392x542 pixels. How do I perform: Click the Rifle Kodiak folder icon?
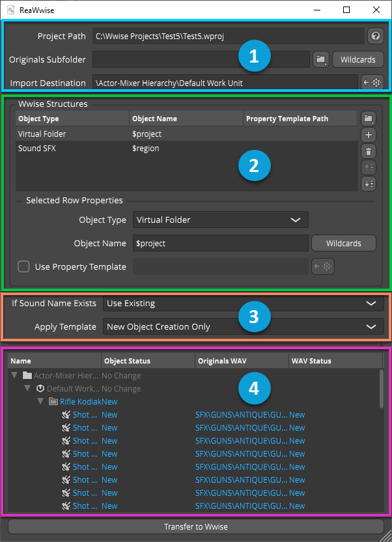[54, 402]
